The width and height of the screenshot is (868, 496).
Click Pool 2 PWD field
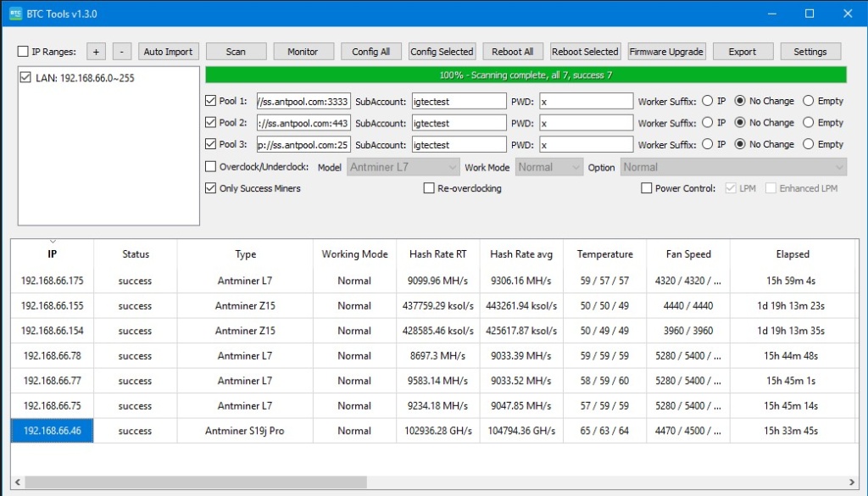point(587,123)
